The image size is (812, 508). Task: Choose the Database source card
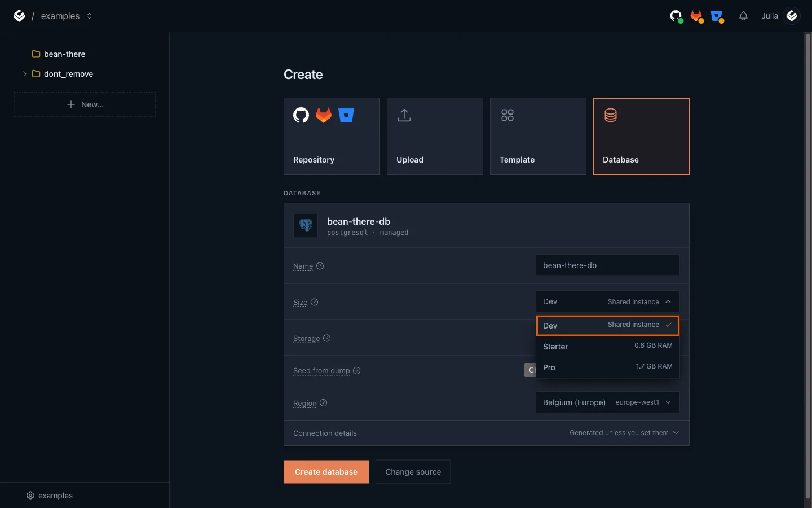(x=641, y=136)
